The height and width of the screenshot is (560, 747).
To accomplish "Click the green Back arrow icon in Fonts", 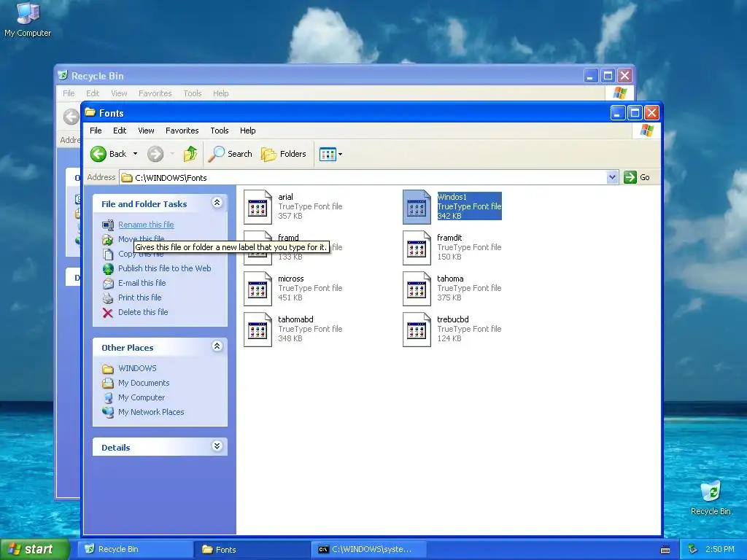I will point(98,154).
